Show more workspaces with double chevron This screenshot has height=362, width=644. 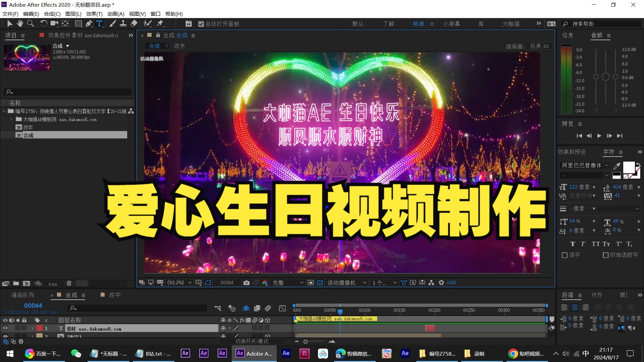[539, 23]
